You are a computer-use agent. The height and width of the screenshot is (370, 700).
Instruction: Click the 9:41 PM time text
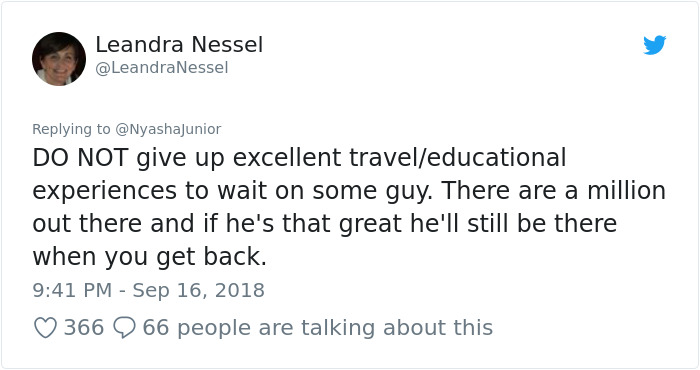(x=72, y=290)
